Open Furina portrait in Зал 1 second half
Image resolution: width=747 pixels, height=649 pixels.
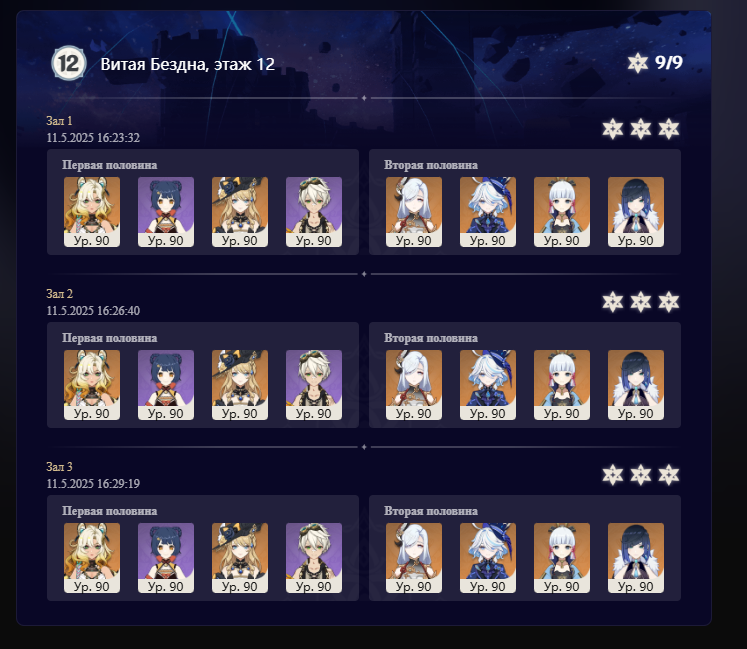pos(488,212)
